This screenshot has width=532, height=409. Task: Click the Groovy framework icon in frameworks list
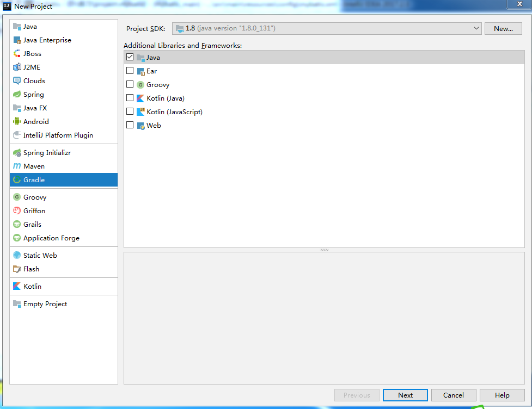click(x=140, y=84)
